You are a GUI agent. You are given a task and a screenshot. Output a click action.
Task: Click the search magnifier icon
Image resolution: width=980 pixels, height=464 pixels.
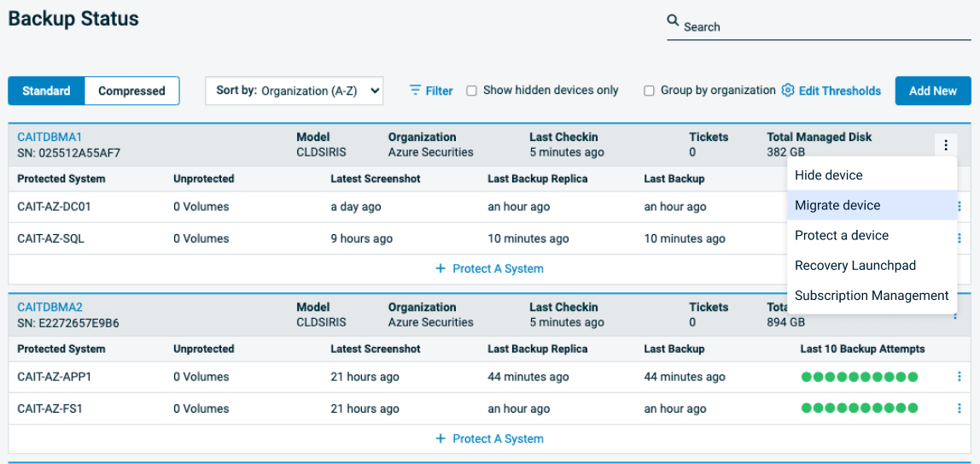[x=673, y=21]
